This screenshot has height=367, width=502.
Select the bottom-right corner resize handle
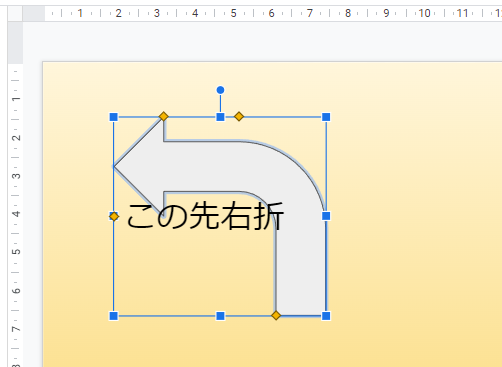pyautogui.click(x=326, y=316)
